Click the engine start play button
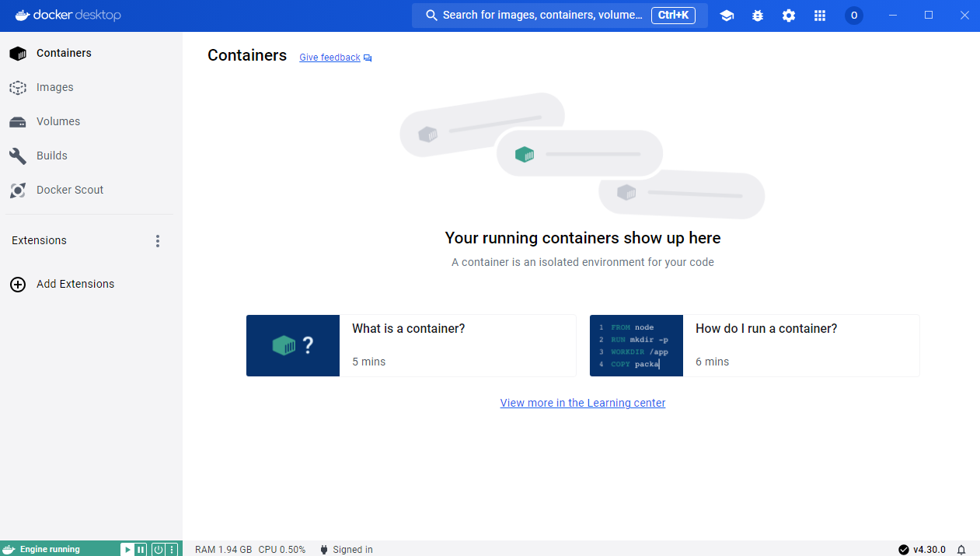The image size is (980, 556). pos(127,549)
